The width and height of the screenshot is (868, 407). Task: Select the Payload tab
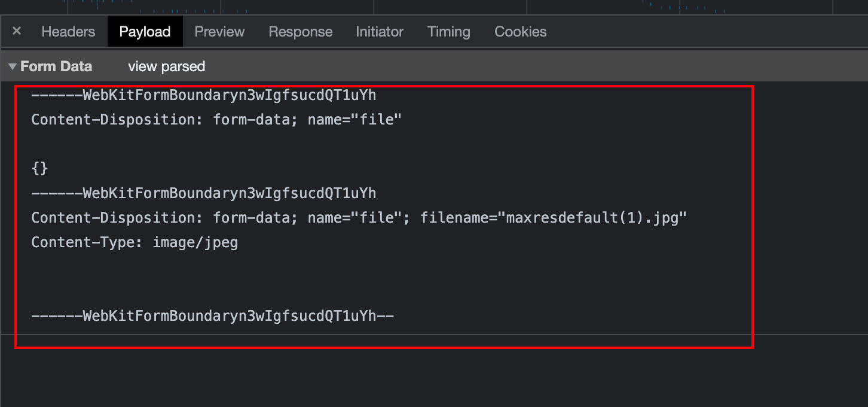145,32
